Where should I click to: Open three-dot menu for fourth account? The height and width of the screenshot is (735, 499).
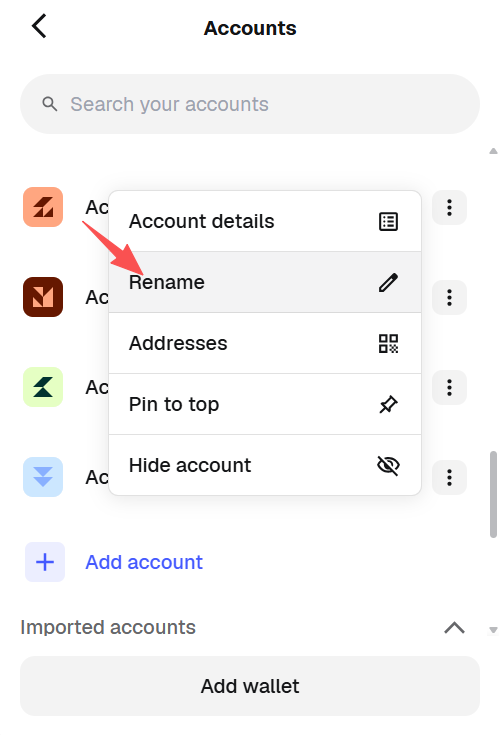pyautogui.click(x=449, y=478)
